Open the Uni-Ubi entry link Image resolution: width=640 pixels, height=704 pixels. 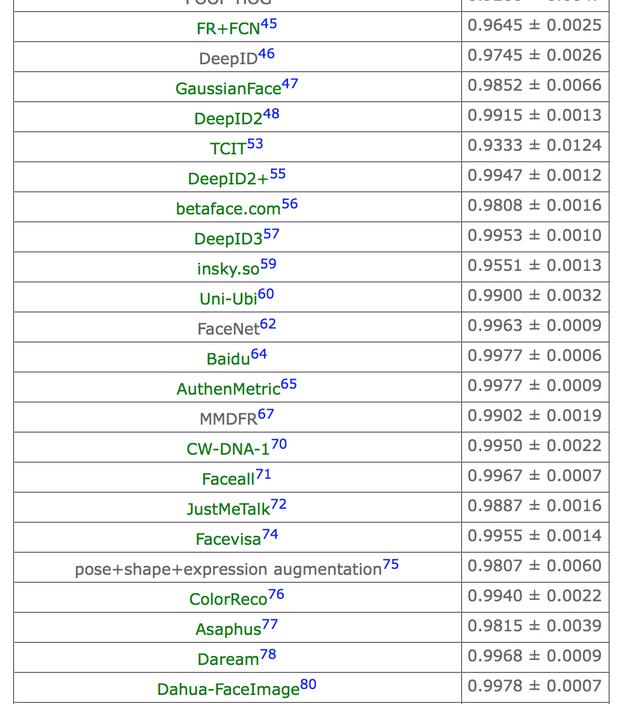[x=227, y=299]
